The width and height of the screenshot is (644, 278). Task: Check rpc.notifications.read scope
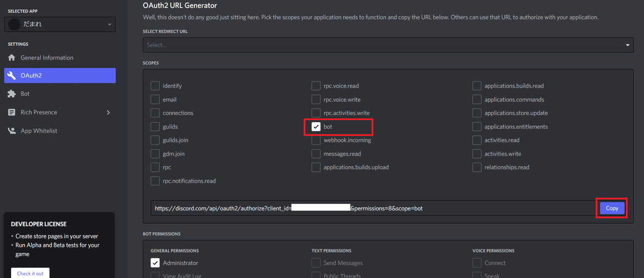coord(155,181)
